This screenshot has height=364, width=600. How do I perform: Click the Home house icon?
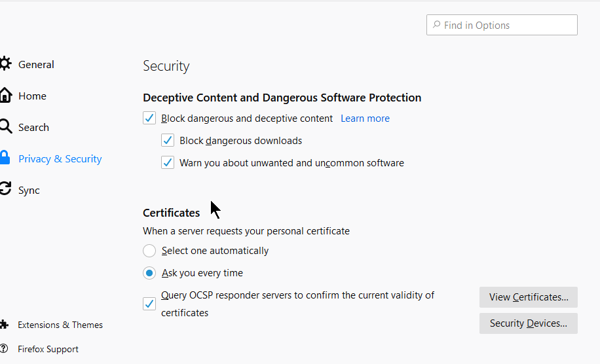coord(5,95)
